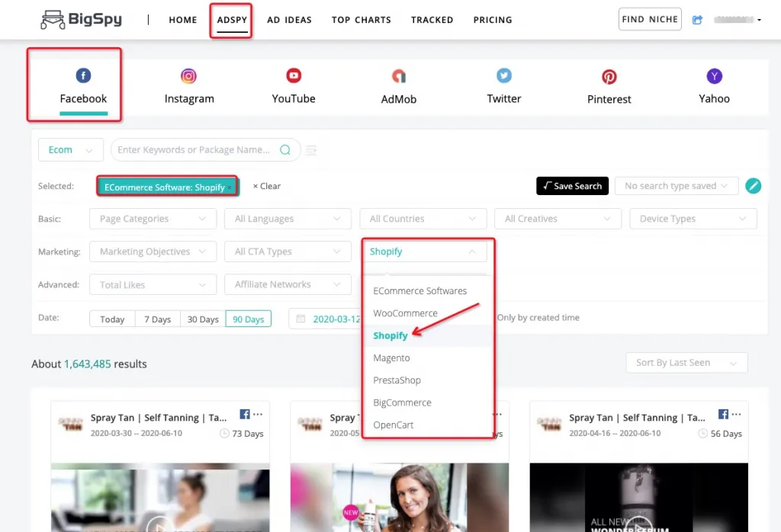Open the TOP CHARTS navigation tab

[x=361, y=20]
